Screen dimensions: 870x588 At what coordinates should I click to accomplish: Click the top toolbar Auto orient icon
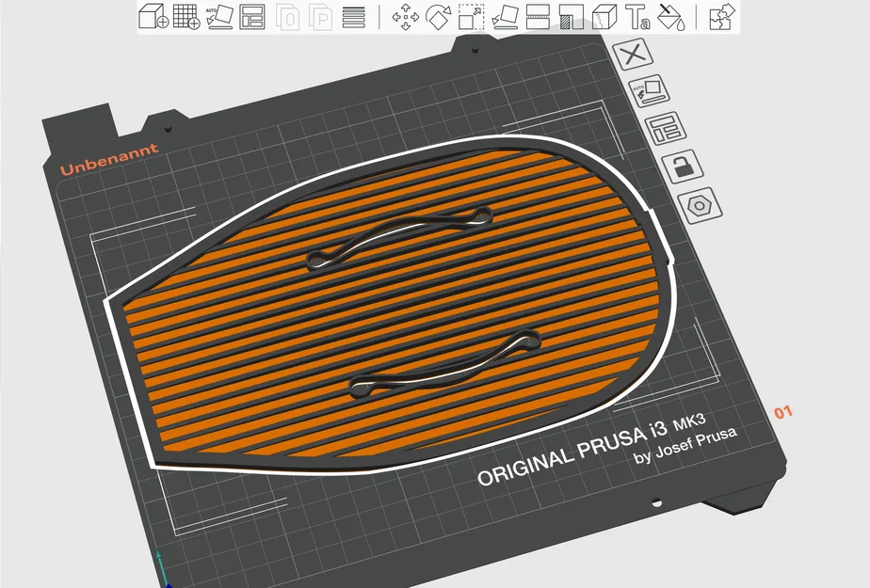[219, 17]
